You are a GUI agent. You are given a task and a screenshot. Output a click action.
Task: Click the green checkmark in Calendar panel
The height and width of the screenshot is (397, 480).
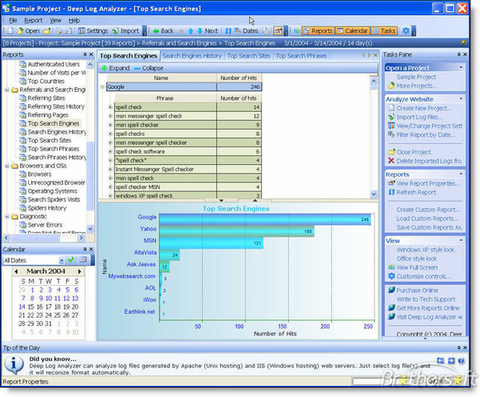pos(71,260)
